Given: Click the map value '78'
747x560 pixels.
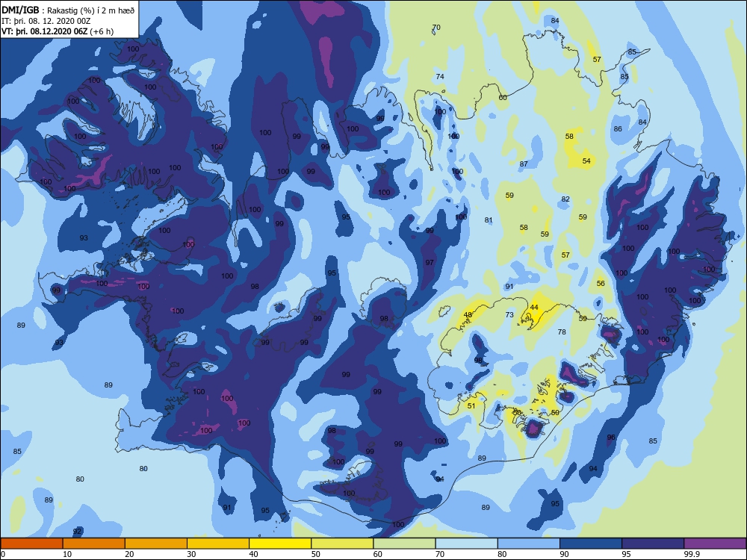Looking at the screenshot, I should click(562, 332).
